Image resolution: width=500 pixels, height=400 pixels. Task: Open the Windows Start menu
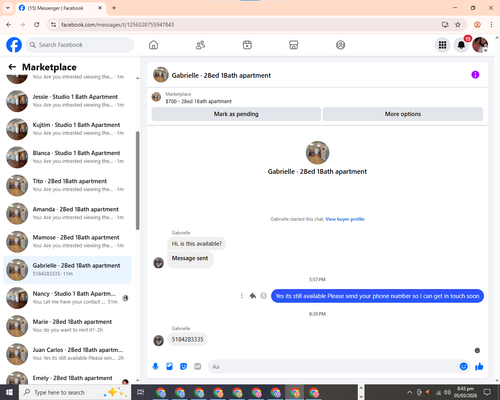click(x=9, y=392)
